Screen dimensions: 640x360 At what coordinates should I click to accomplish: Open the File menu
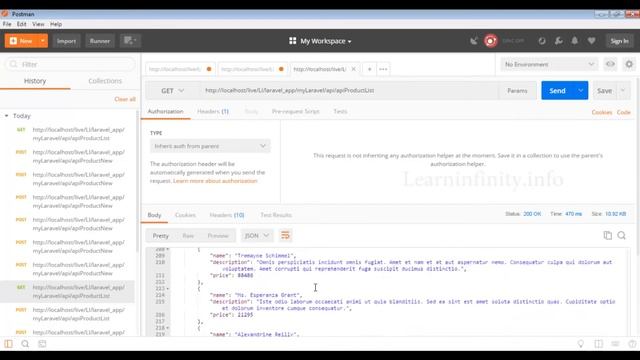pyautogui.click(x=7, y=24)
